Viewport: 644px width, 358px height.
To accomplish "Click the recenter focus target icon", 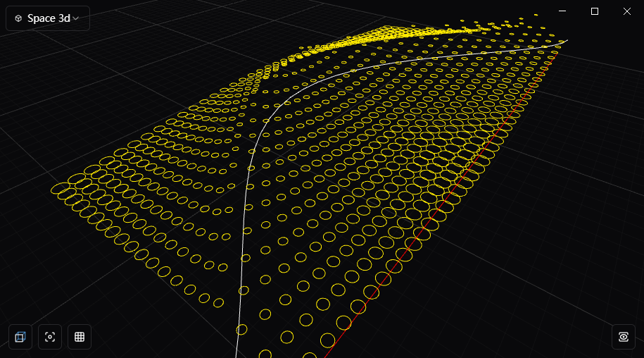I will [49, 337].
